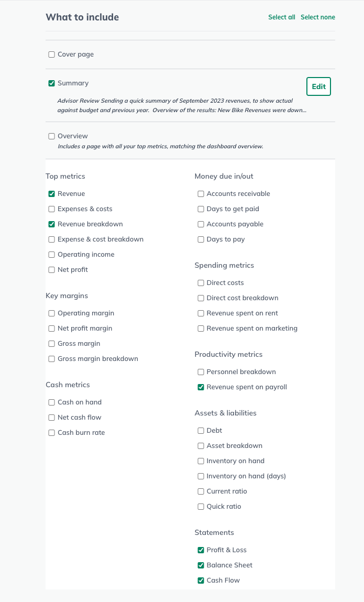Disable the Revenue metric

coord(51,193)
